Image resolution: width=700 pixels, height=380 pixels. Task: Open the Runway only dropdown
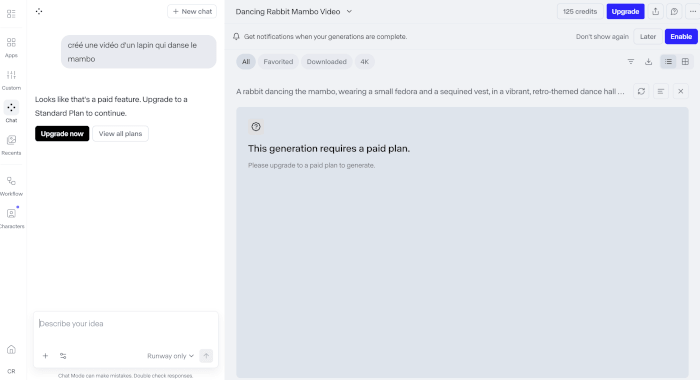tap(170, 356)
